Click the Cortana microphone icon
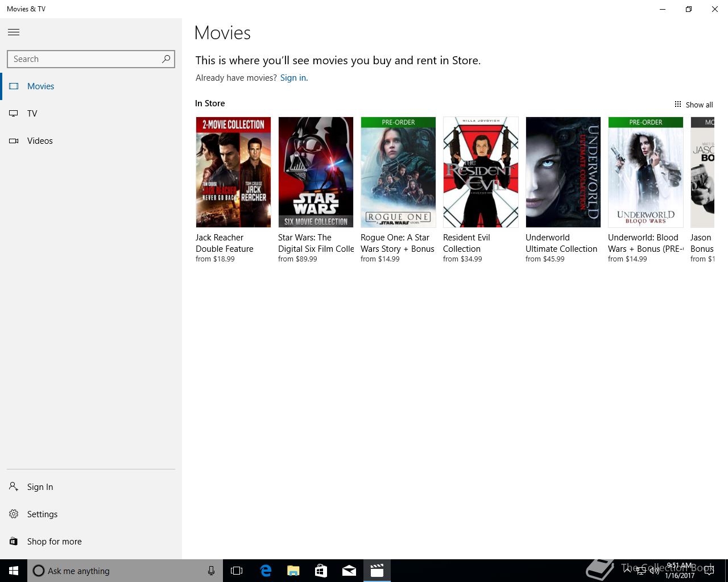The width and height of the screenshot is (728, 582). coord(211,571)
